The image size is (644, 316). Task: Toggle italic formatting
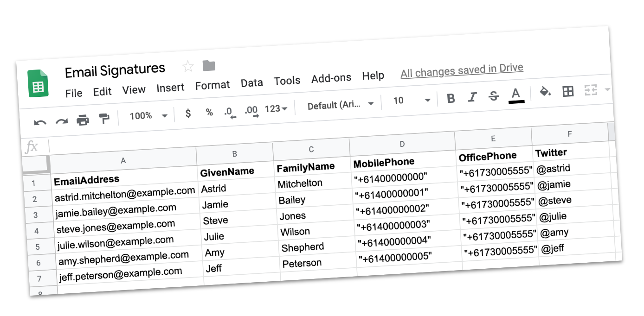[472, 97]
